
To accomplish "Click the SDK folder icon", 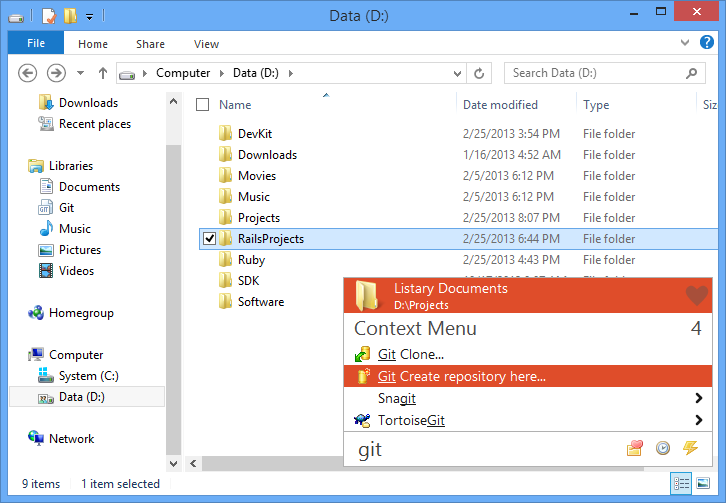I will (x=225, y=280).
